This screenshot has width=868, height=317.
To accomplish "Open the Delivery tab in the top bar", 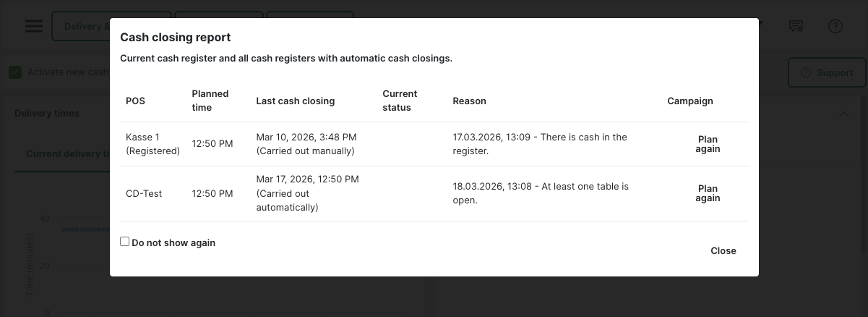I will (81, 26).
